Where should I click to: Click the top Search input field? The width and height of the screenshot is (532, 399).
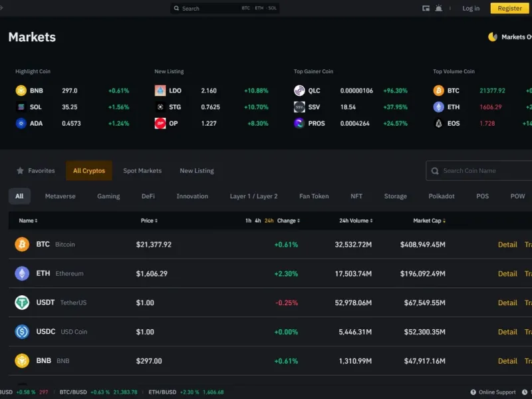coord(225,8)
